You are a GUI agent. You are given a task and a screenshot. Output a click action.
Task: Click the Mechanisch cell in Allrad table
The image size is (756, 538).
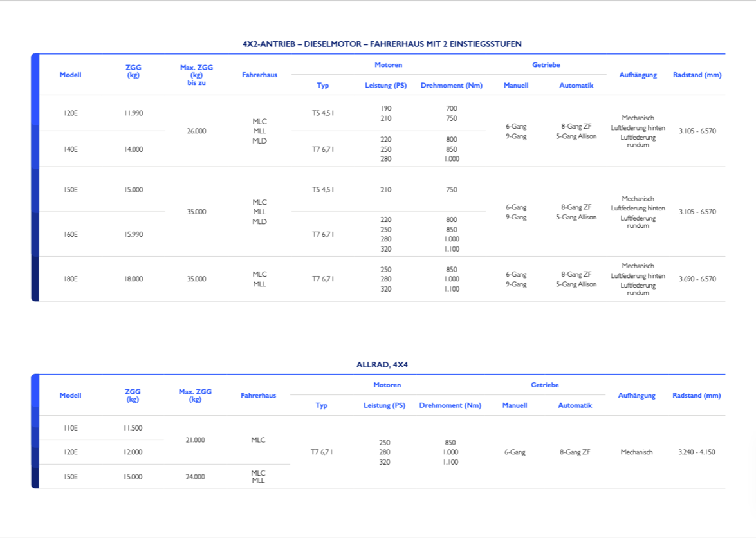click(x=636, y=452)
